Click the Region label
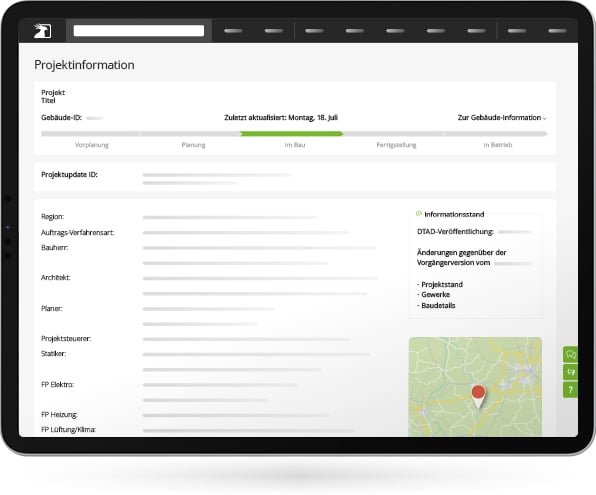This screenshot has width=596, height=495. pyautogui.click(x=52, y=217)
